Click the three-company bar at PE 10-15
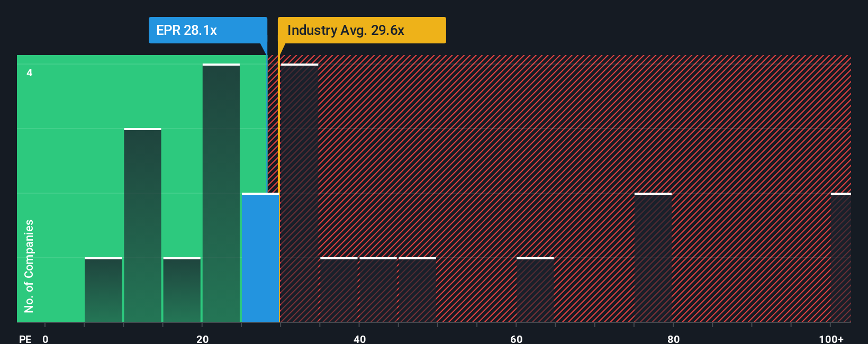This screenshot has width=868, height=344. (142, 225)
